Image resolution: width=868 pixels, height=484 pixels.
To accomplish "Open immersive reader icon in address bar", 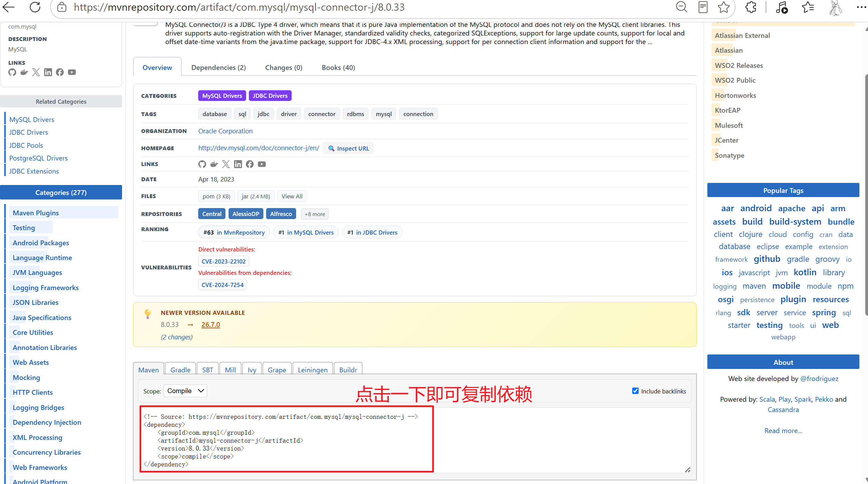I will (703, 7).
